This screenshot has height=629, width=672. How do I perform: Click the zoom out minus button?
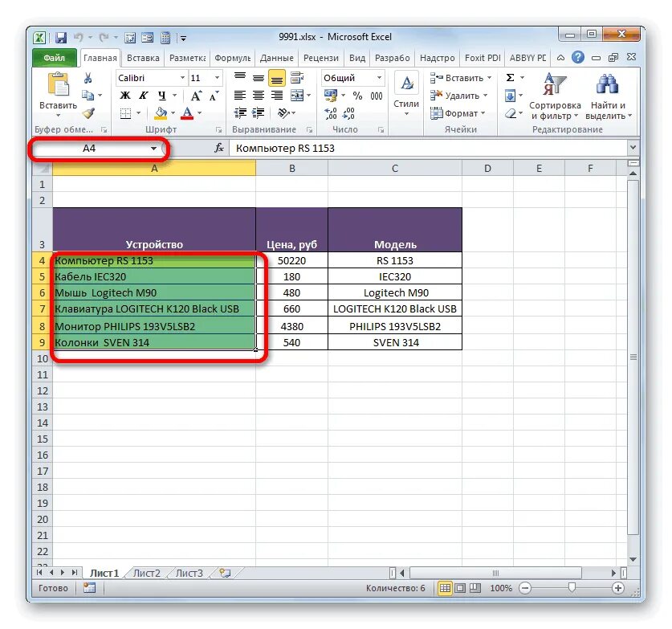[x=524, y=588]
